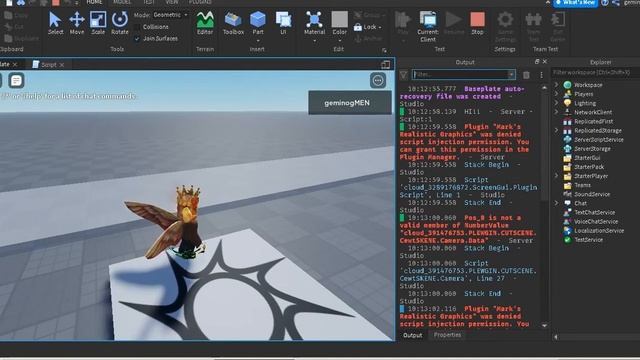Open the help question mark icon
This screenshot has height=360, width=640.
point(605,2)
